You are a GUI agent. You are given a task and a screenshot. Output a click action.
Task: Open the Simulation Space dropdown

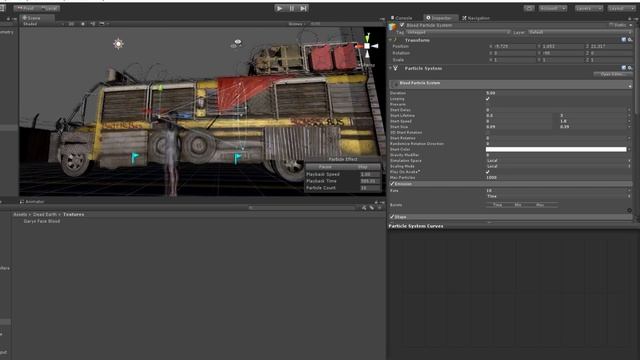559,161
